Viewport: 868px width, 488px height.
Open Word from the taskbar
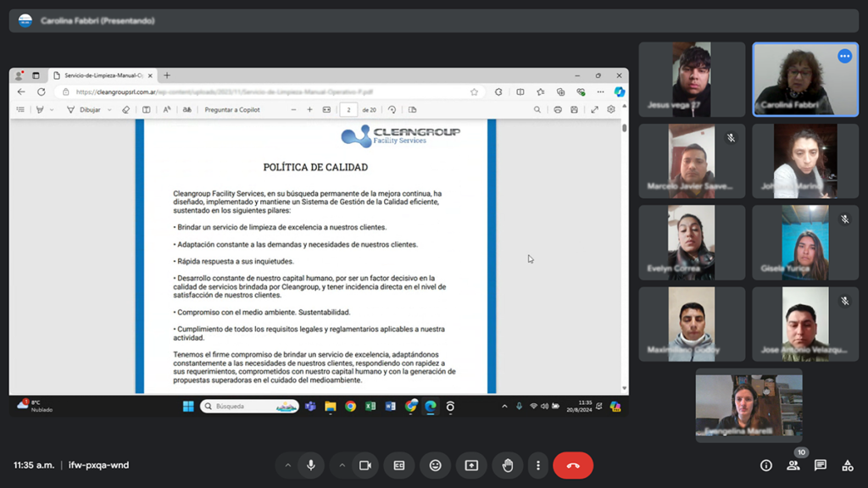390,406
